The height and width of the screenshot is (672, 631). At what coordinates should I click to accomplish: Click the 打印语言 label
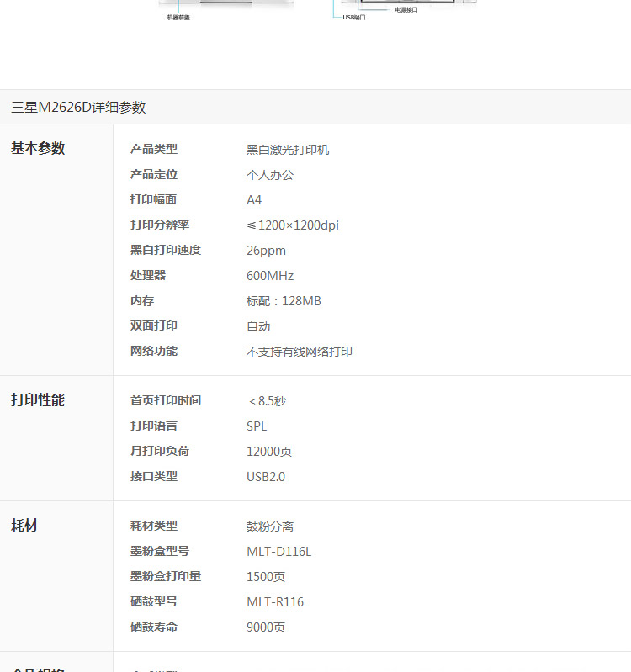pos(154,426)
